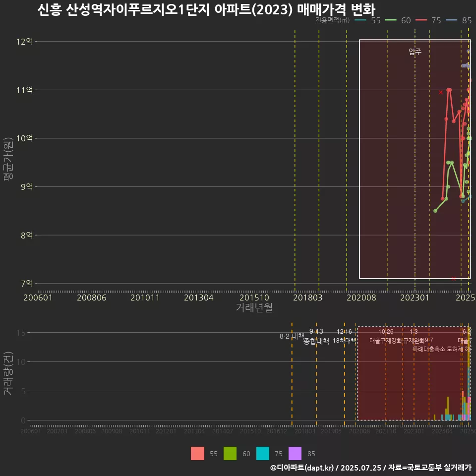
Task: Click the salmon 55 swatch in bottom legend
Action: coord(197,454)
